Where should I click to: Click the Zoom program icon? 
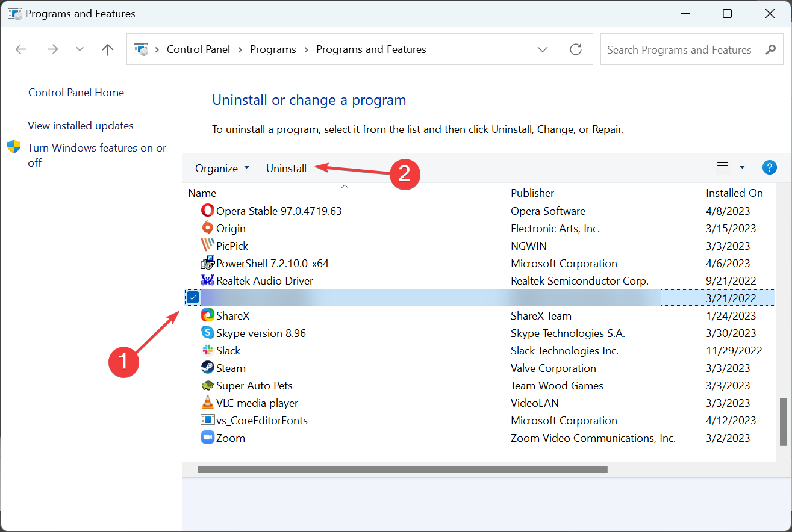tap(207, 438)
